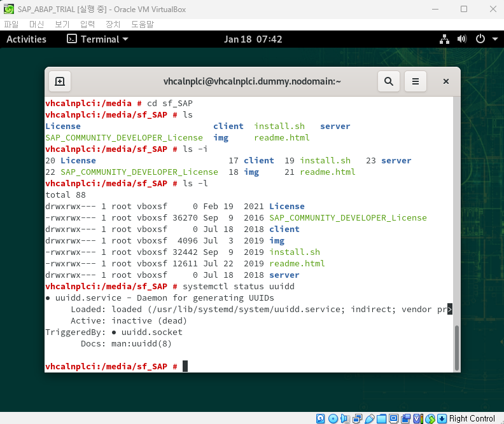Click '23 server' in ls -i output
This screenshot has width=504, height=424.
[x=388, y=160]
